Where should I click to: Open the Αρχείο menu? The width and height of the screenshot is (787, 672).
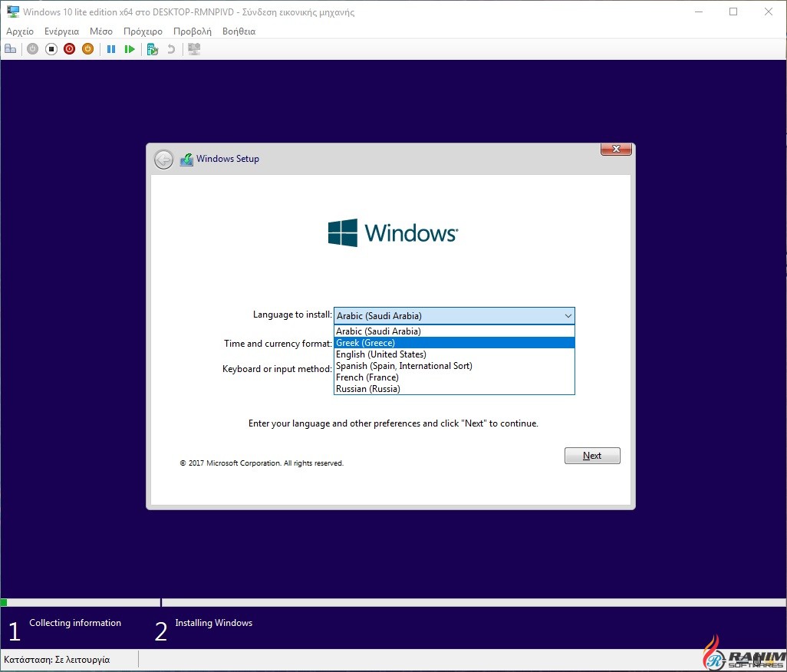point(20,31)
